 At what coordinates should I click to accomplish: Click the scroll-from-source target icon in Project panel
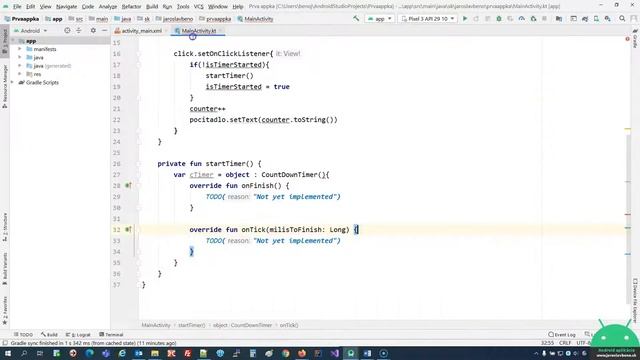67,31
